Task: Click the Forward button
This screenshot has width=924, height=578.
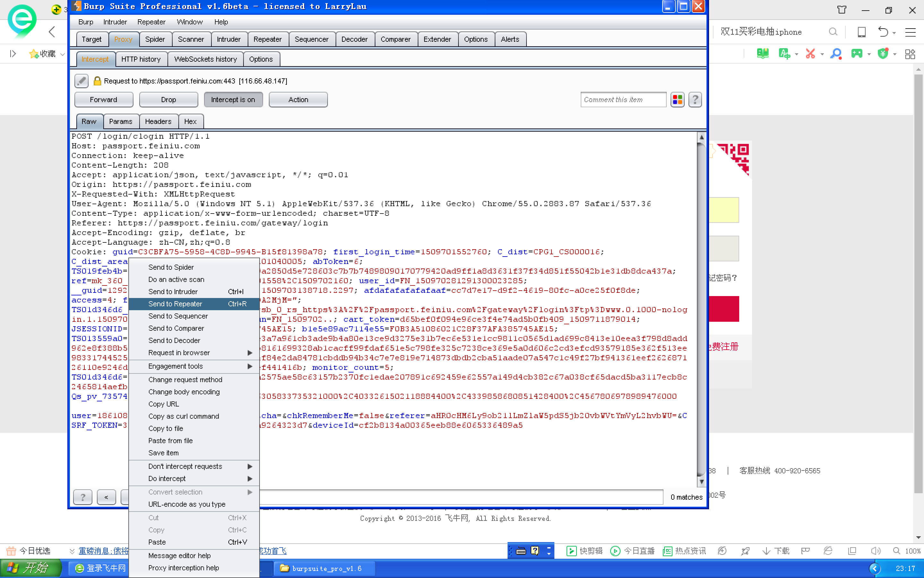Action: coord(104,100)
